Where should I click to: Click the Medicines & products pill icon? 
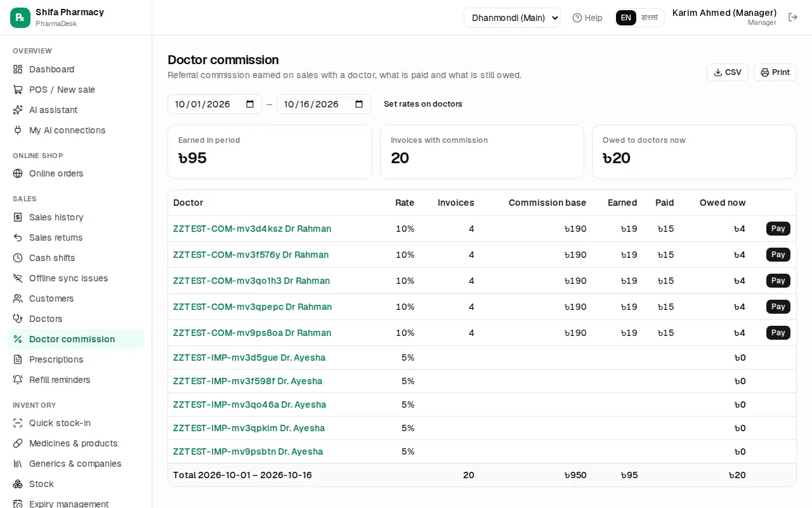(18, 443)
